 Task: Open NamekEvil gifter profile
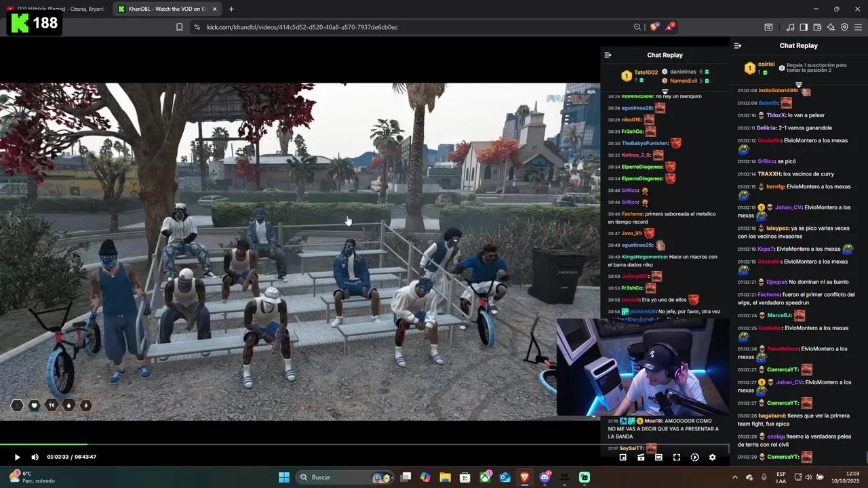(x=683, y=81)
